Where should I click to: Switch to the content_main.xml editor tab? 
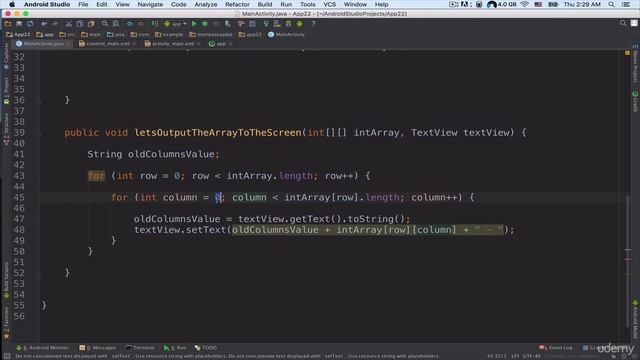[104, 44]
